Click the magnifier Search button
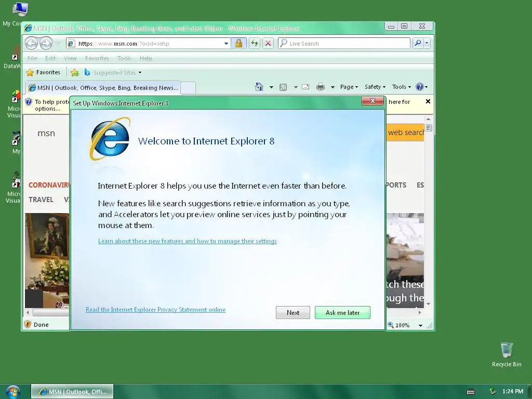 click(x=418, y=43)
